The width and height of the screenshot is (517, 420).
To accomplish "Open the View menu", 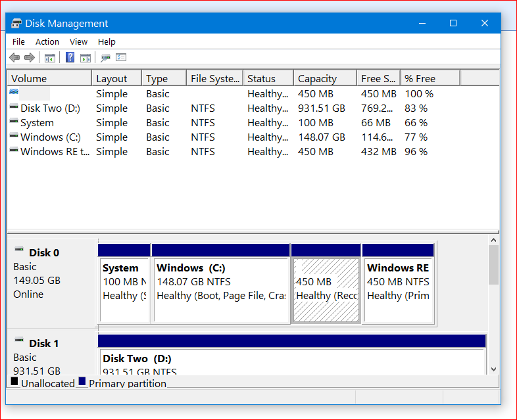I will (78, 42).
